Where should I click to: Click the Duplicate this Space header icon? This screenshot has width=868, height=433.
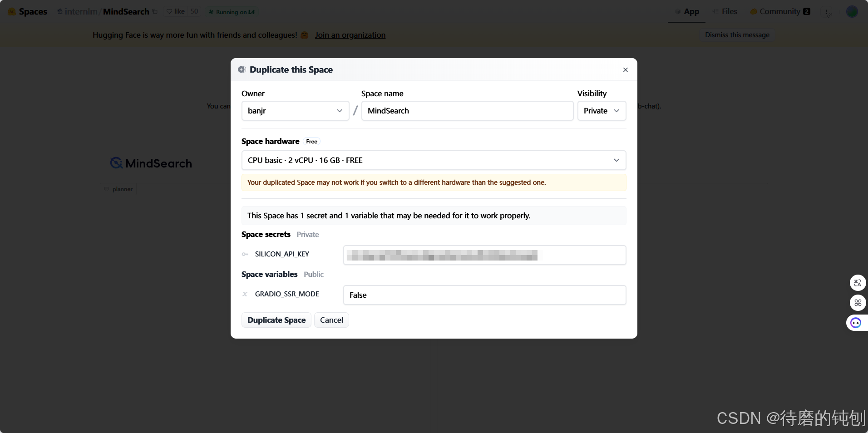(242, 69)
